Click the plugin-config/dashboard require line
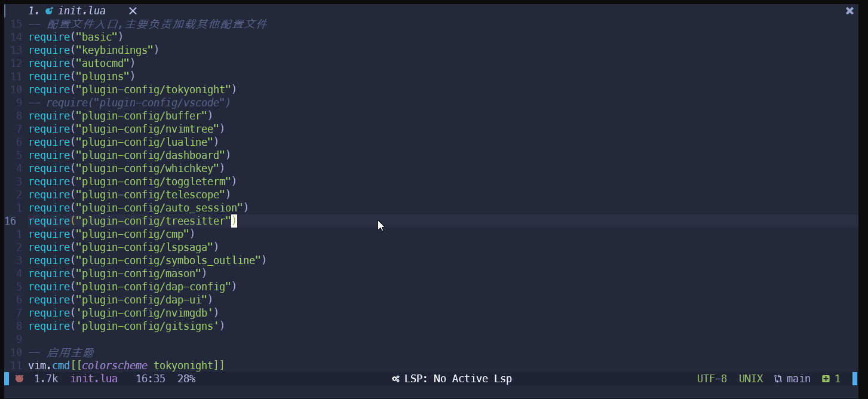The image size is (868, 399). coord(130,155)
